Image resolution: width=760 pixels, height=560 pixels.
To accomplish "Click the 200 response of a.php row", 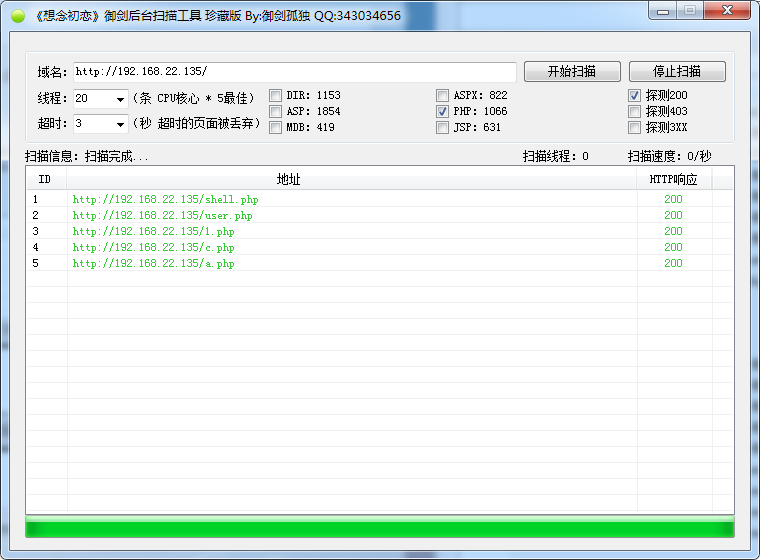I will pos(673,263).
